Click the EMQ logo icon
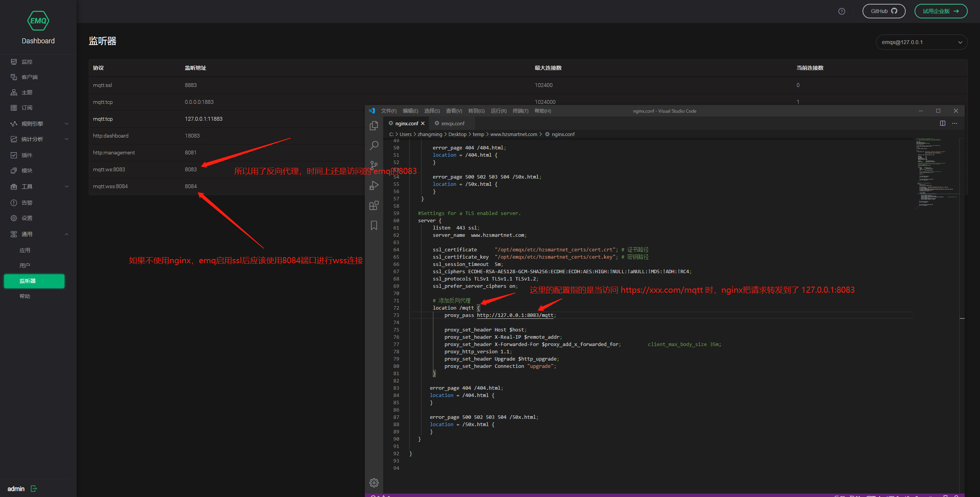 tap(38, 21)
